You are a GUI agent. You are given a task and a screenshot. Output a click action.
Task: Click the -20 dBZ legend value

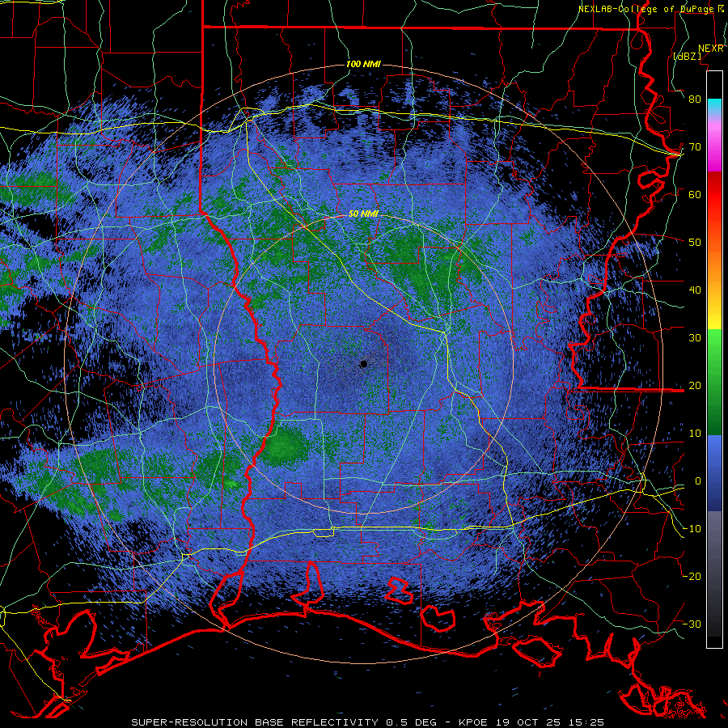click(x=692, y=577)
